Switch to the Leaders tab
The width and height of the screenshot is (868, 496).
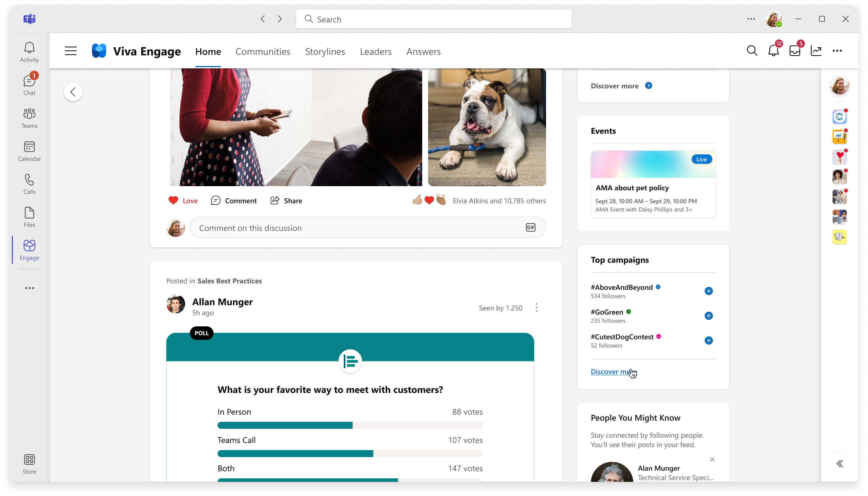[376, 51]
